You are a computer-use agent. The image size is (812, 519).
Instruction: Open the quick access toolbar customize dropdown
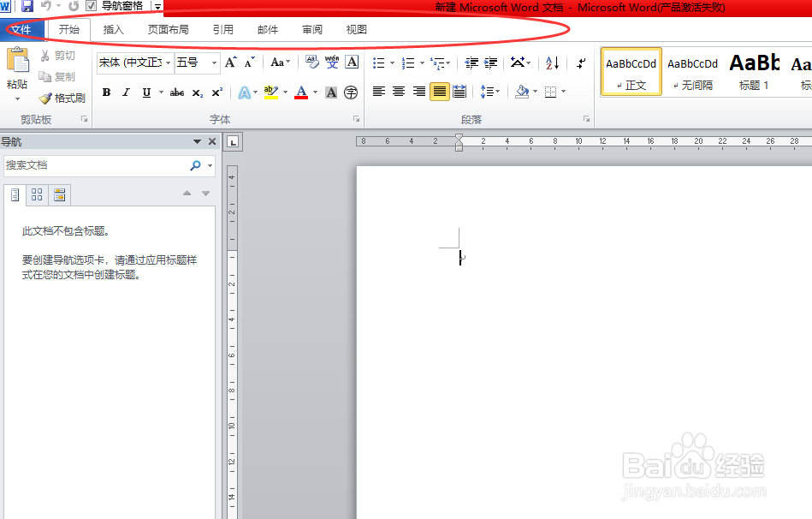pyautogui.click(x=157, y=6)
